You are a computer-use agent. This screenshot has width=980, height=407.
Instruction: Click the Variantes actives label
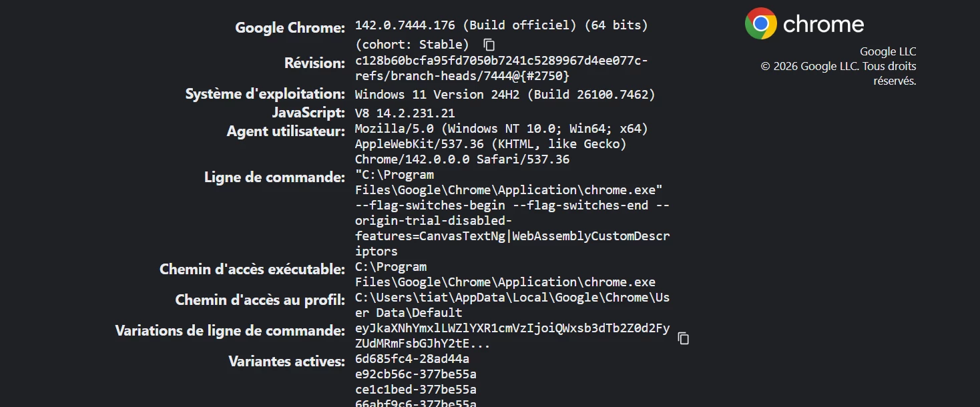pos(286,362)
